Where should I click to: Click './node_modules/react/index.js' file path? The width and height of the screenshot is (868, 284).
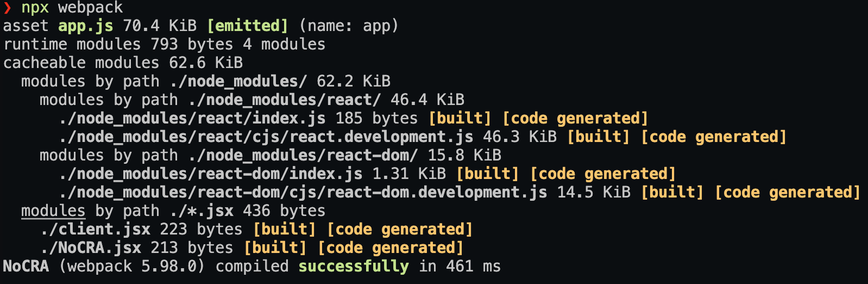point(192,119)
